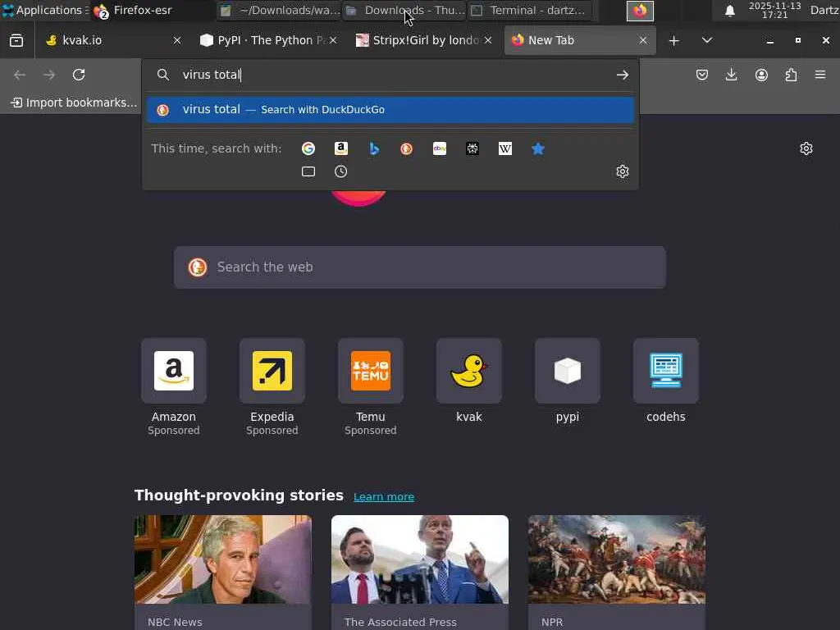Follow the 'Learn more' stories link
840x630 pixels.
click(x=384, y=497)
